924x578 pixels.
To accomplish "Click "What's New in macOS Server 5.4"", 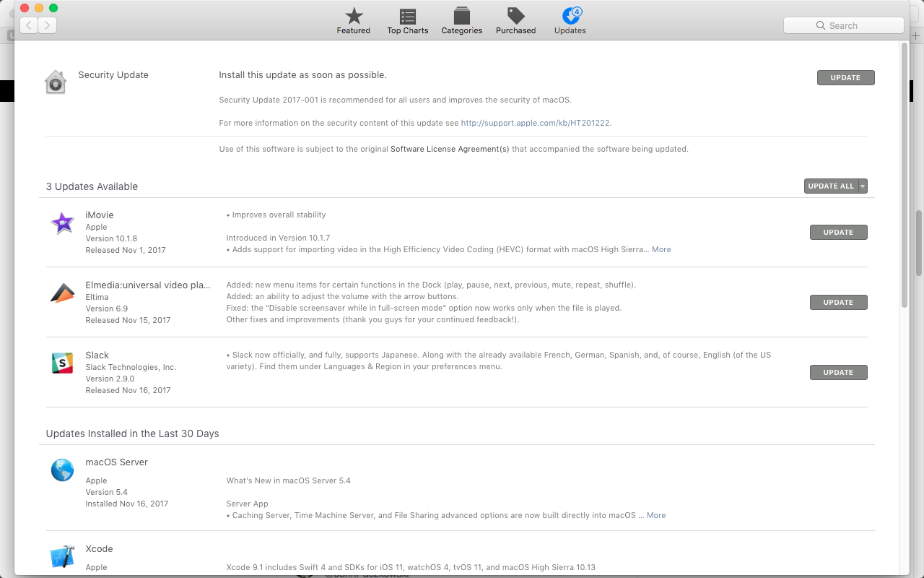I will pos(288,480).
